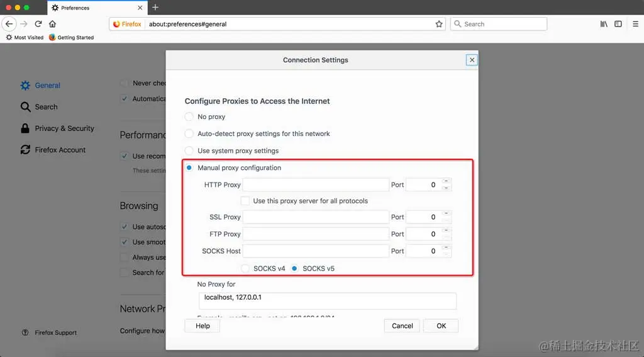Choose SOCKS v5 option
This screenshot has width=644, height=357.
pyautogui.click(x=294, y=269)
